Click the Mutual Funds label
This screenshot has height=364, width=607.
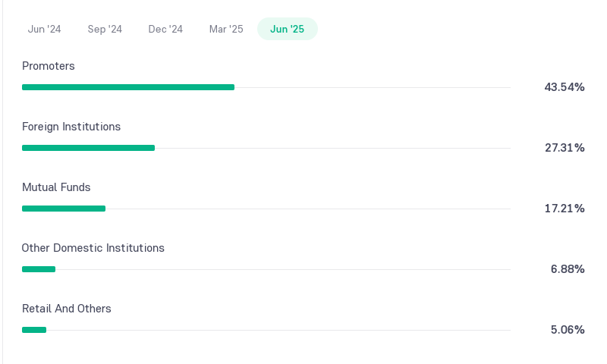coord(56,187)
